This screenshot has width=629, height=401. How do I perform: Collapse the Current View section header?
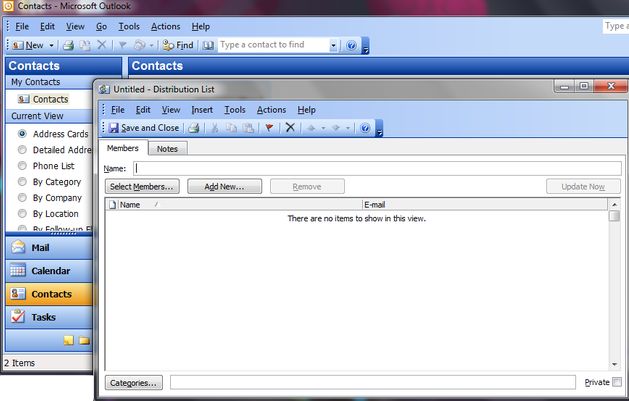[x=49, y=116]
